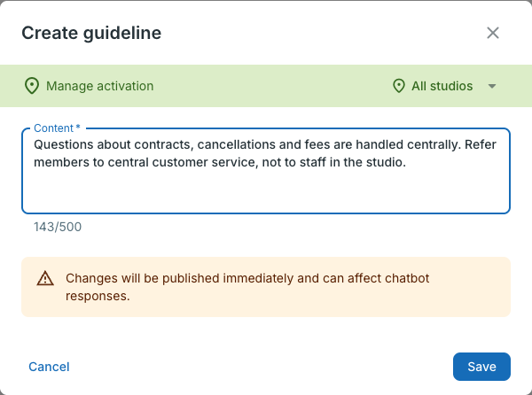Save the new guideline
Image resolution: width=532 pixels, height=395 pixels.
click(481, 367)
